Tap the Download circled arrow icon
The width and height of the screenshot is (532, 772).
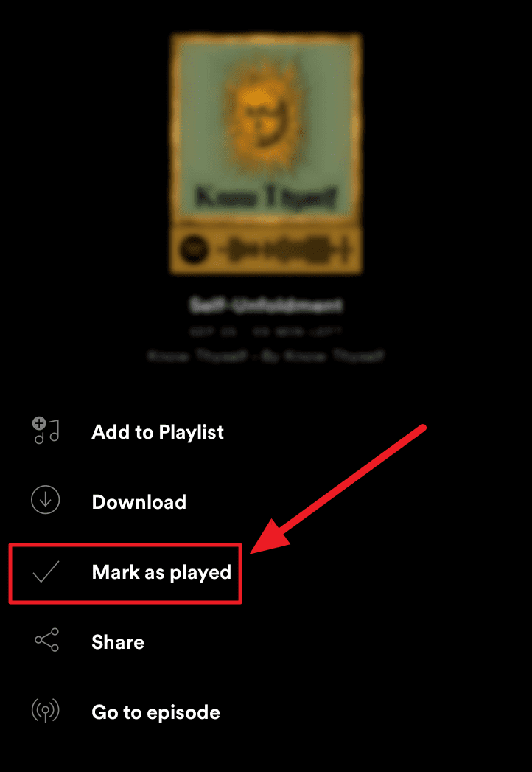[x=45, y=500]
